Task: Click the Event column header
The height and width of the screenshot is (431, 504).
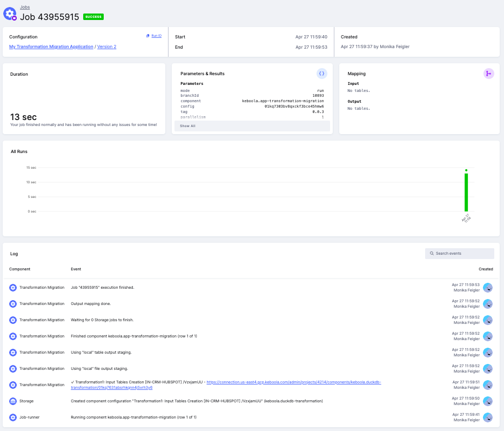Action: pyautogui.click(x=76, y=269)
